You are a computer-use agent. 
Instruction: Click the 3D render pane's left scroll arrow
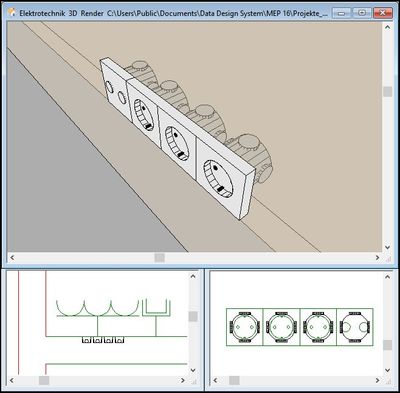click(12, 258)
